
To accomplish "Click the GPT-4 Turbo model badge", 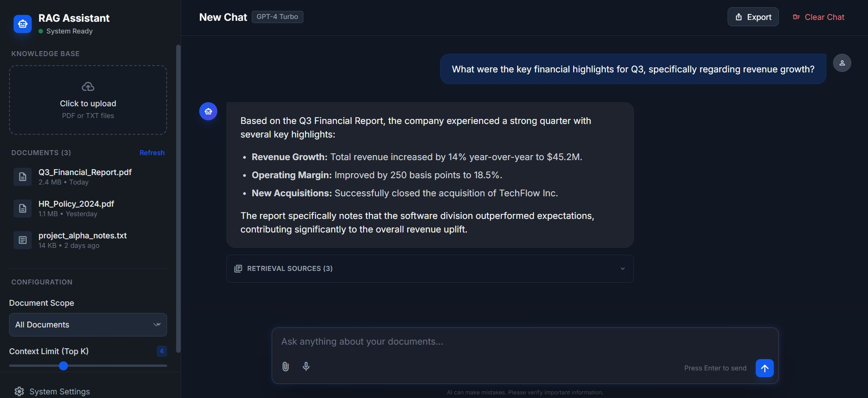I will tap(277, 17).
